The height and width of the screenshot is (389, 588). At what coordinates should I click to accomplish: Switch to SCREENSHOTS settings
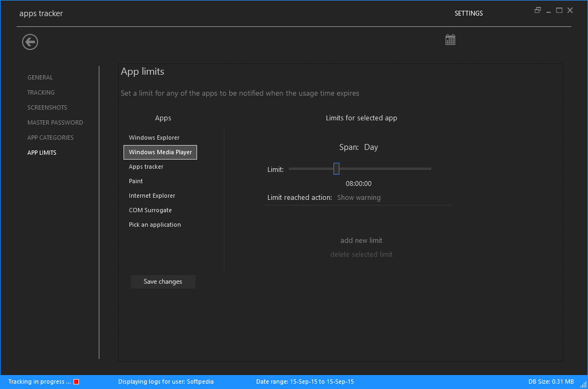[47, 107]
